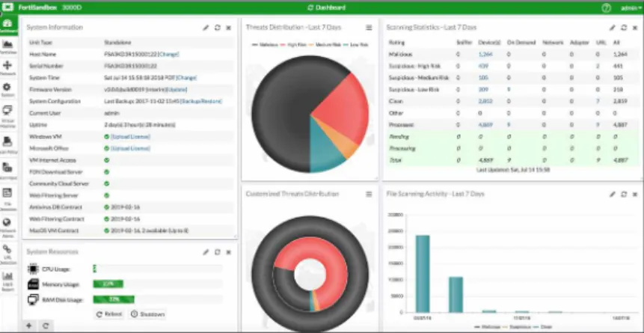The image size is (644, 333).
Task: Open the Network Alerts sidebar section
Action: (x=7, y=227)
